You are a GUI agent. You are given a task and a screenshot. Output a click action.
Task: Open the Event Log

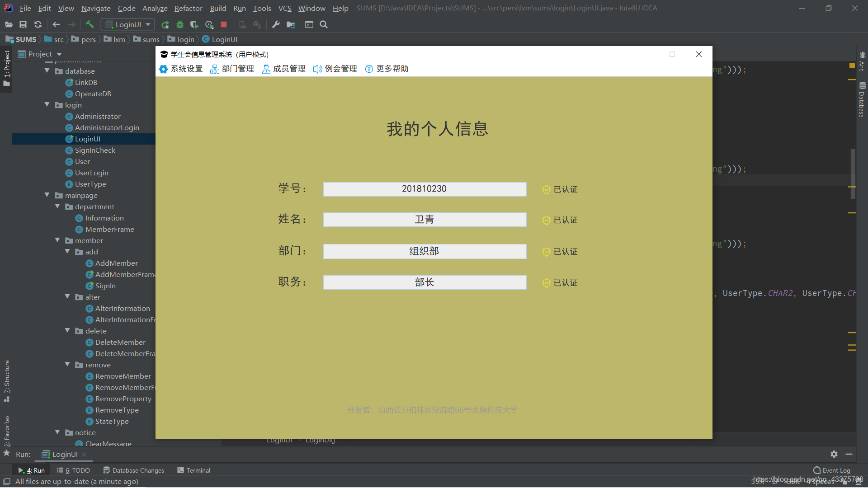tap(832, 470)
